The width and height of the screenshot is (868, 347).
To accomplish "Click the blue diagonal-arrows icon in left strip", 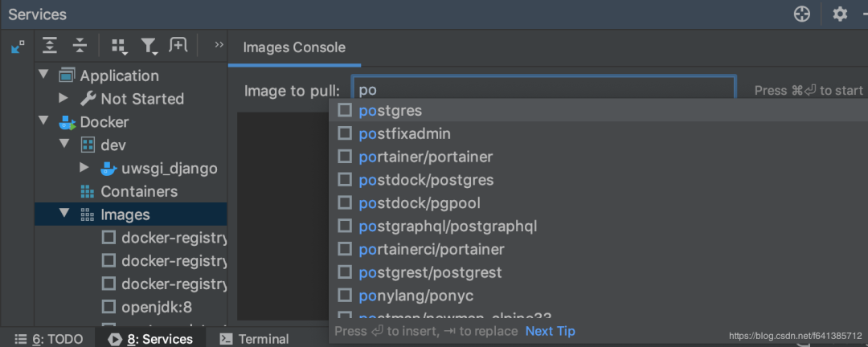I will tap(18, 47).
